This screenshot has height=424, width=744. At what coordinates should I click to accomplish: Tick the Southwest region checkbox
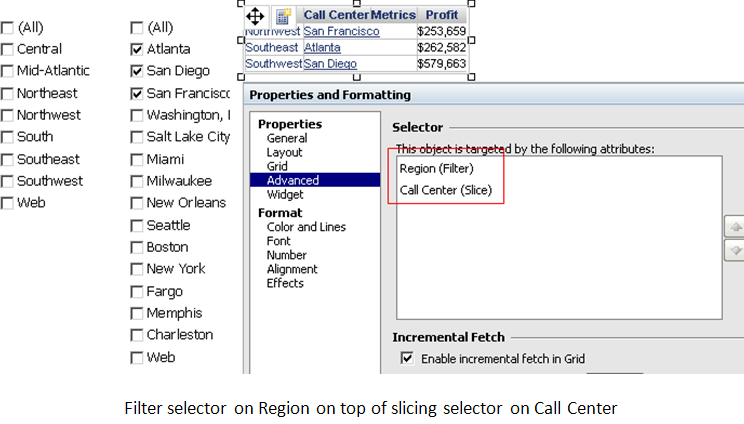[8, 181]
